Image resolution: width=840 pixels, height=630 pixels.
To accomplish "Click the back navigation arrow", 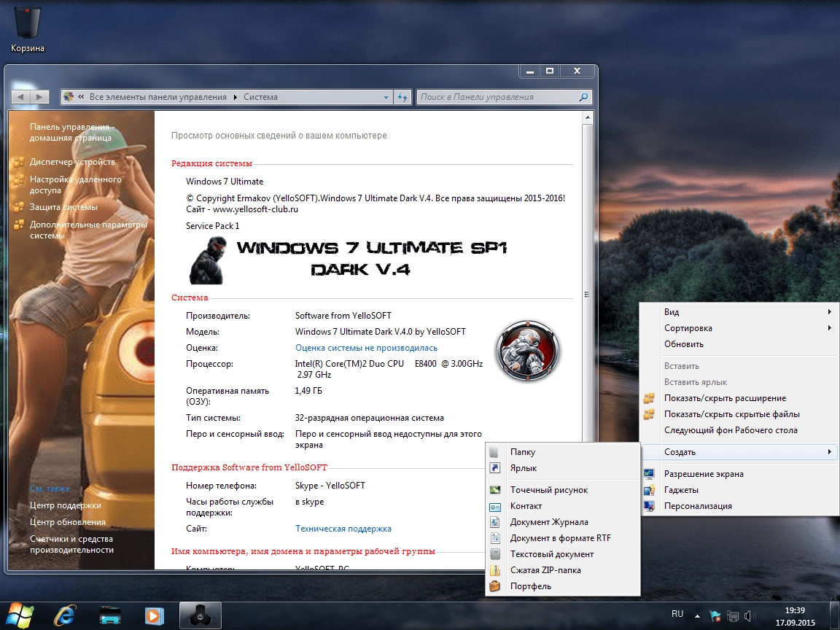I will point(20,97).
